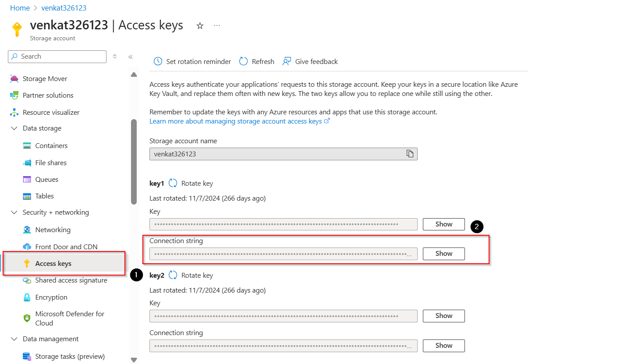Click the Set rotation reminder clock icon
The image size is (617, 364).
pyautogui.click(x=158, y=61)
